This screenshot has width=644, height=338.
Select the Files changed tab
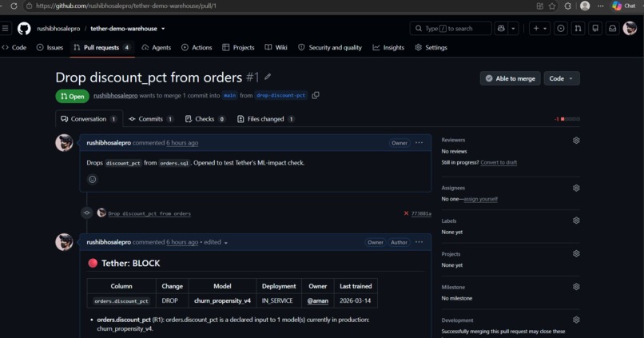(266, 119)
